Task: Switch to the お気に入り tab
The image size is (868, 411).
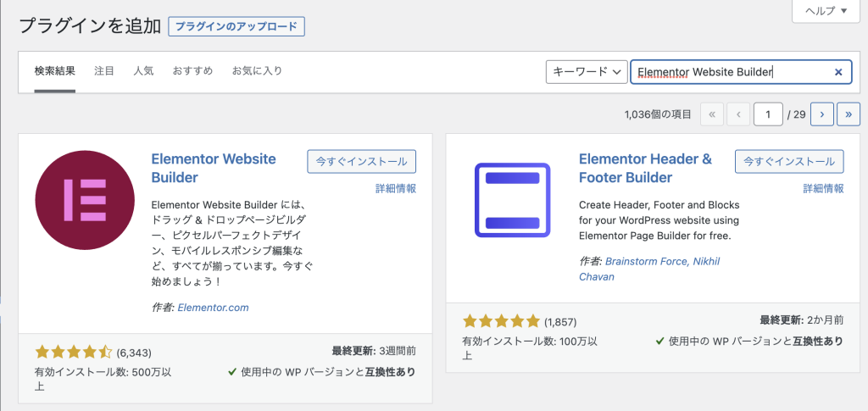Action: [x=257, y=71]
